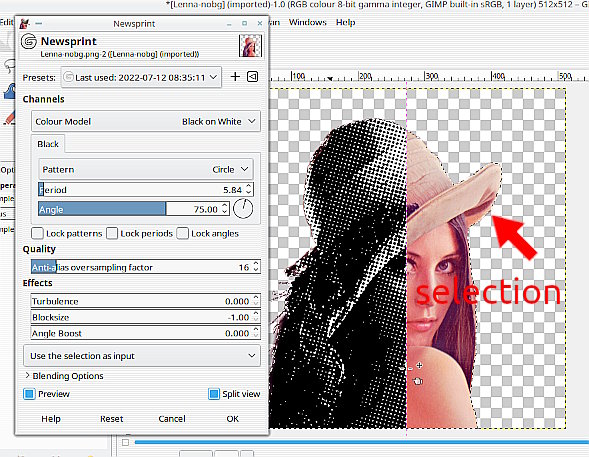This screenshot has width=589, height=457.
Task: Toggle Lock angles checkbox
Action: [183, 233]
